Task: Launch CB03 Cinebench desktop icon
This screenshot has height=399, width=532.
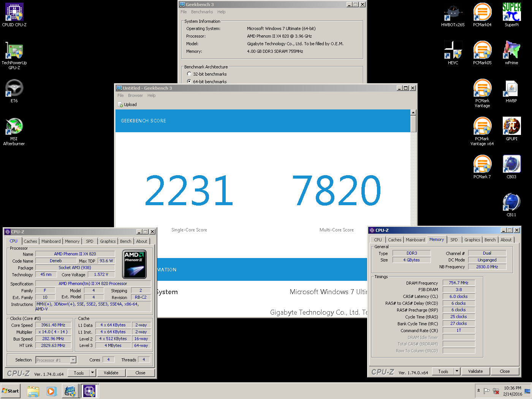Action: [511, 167]
